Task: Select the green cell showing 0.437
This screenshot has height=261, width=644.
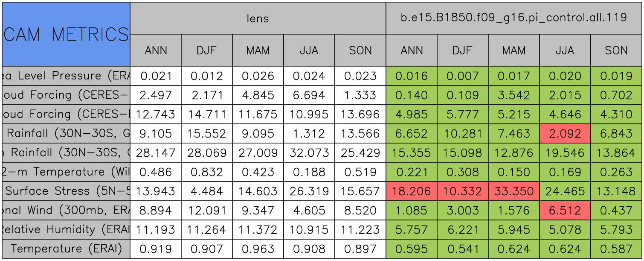Action: click(x=616, y=211)
